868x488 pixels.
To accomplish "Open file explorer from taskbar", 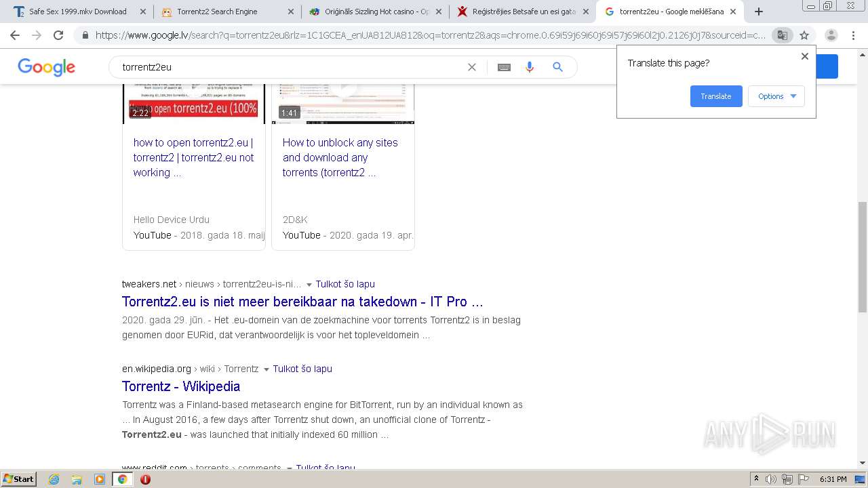I will pos(77,479).
